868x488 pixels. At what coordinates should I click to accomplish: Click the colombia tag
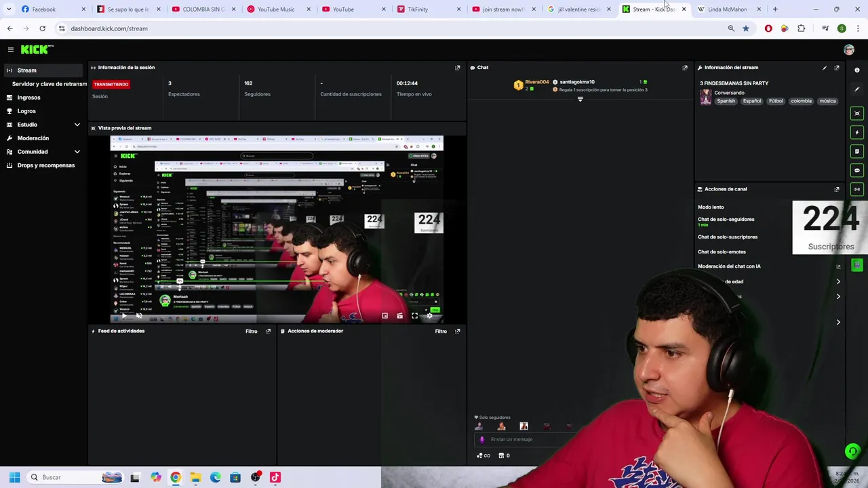[801, 101]
